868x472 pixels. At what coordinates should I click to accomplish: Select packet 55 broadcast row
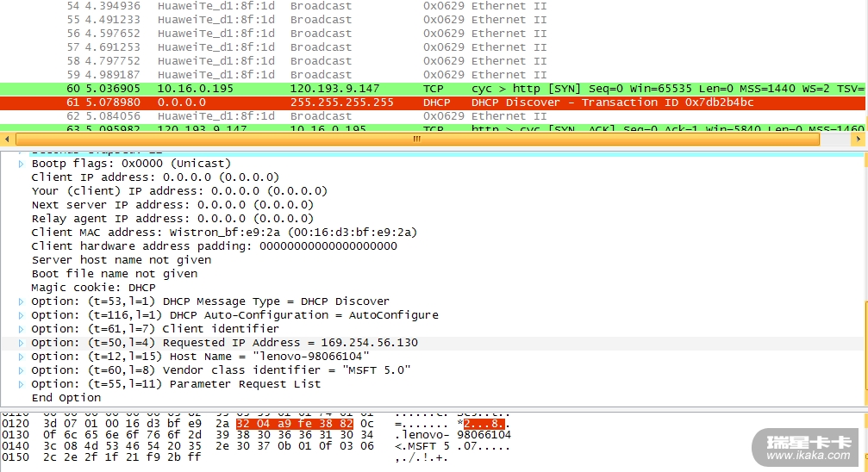pos(433,19)
